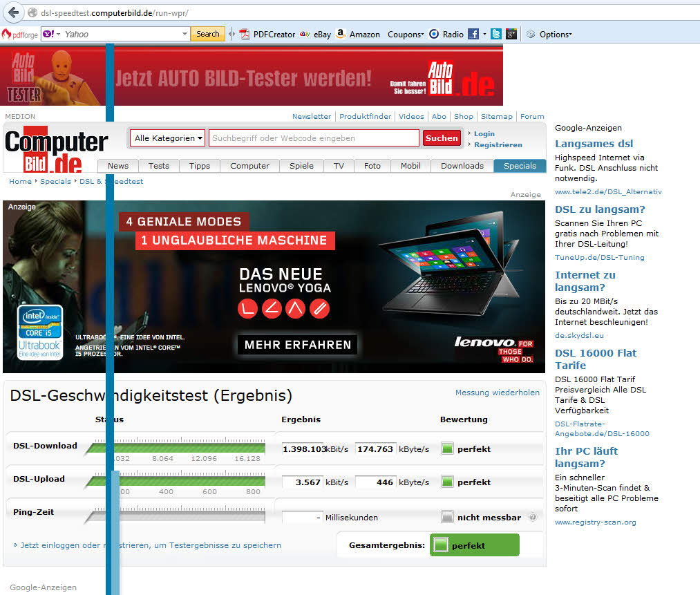This screenshot has height=595, width=700.
Task: Switch to the Foto tab
Action: click(372, 166)
